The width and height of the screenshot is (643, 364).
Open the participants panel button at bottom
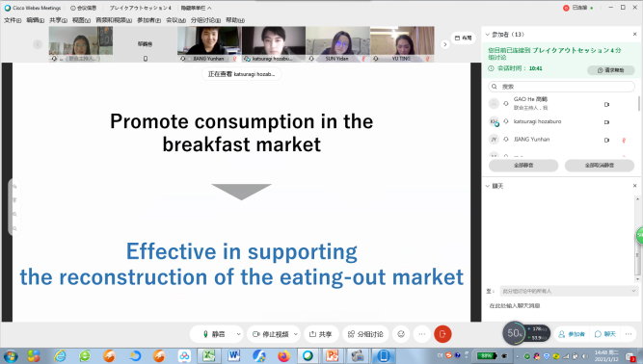point(572,334)
